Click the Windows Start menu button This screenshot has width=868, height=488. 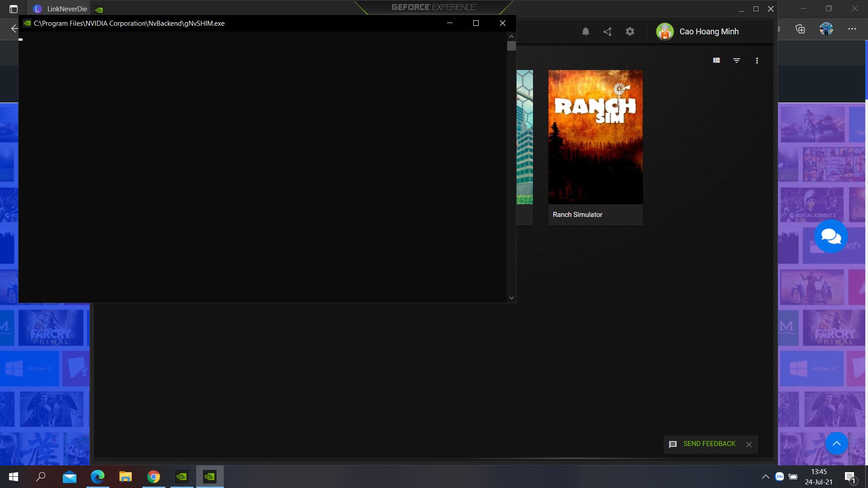[x=13, y=476]
